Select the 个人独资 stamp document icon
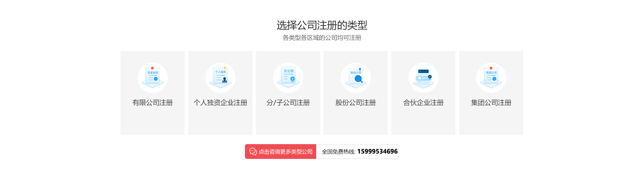This screenshot has height=179, width=644. click(220, 78)
